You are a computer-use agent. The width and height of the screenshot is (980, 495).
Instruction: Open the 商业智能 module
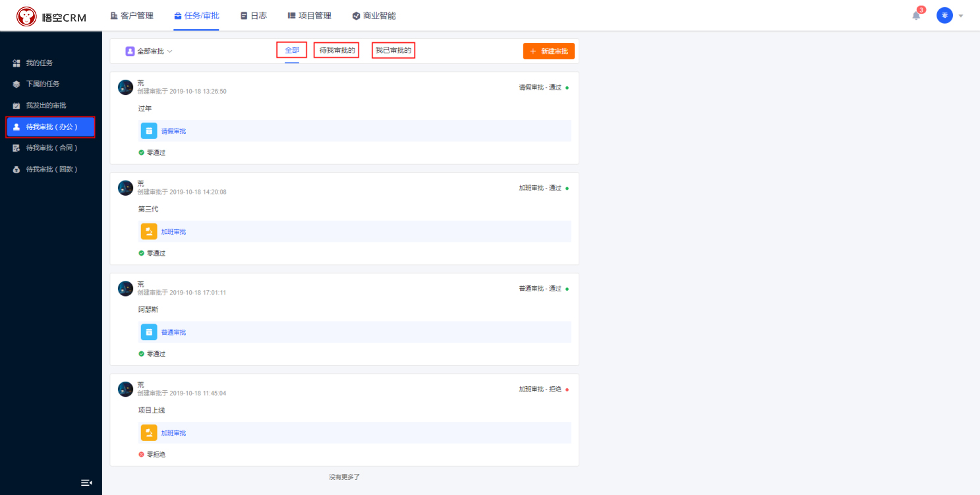(374, 16)
